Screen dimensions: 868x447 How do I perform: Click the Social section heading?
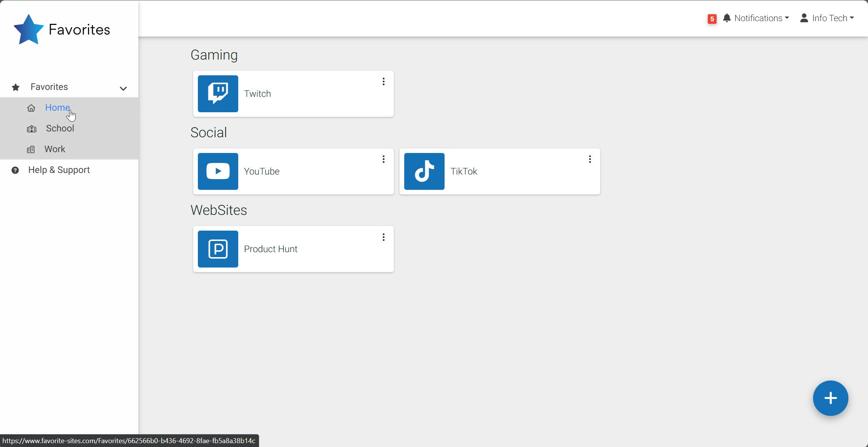[209, 133]
